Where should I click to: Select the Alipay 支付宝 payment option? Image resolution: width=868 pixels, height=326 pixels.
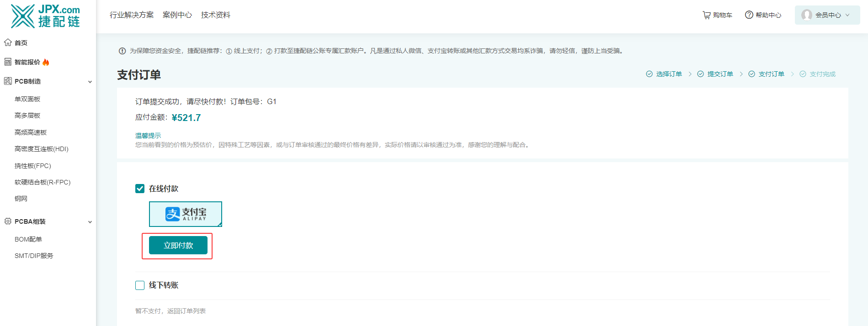(186, 214)
